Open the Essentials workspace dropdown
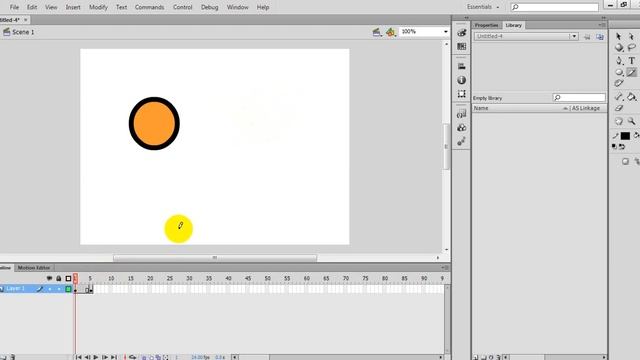This screenshot has height=360, width=640. click(483, 7)
